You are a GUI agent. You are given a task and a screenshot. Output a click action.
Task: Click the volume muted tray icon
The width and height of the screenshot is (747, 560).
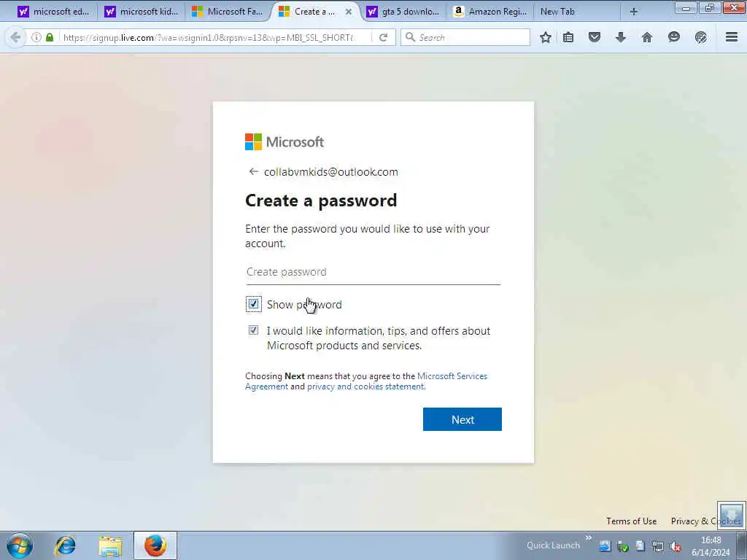pos(675,547)
